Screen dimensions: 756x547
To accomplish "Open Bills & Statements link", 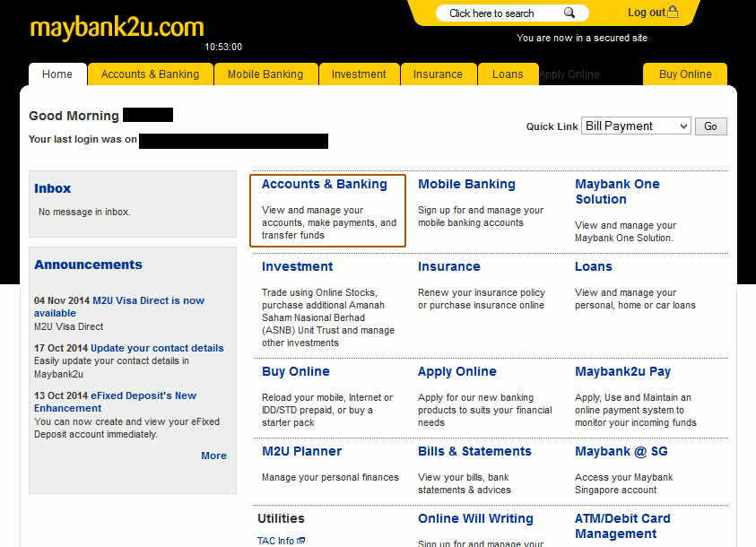I will pos(474,451).
